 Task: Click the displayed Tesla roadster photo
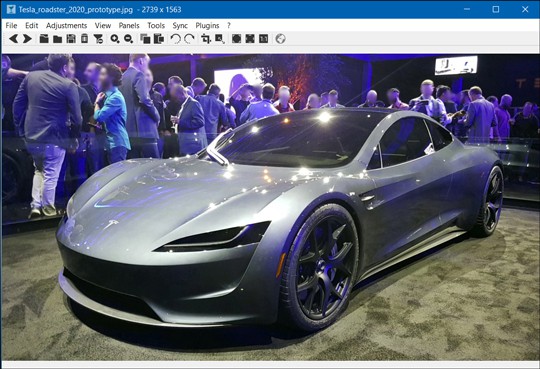[270, 207]
